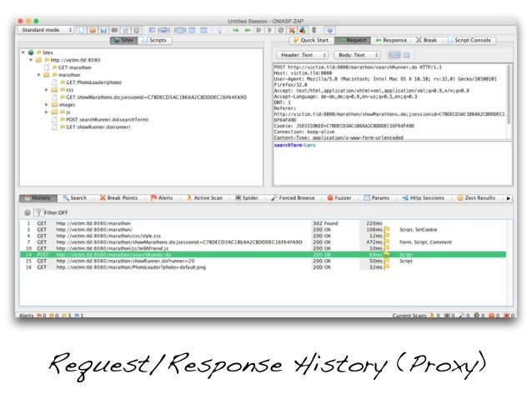Click the request above response layout icon

pyautogui.click(x=192, y=30)
